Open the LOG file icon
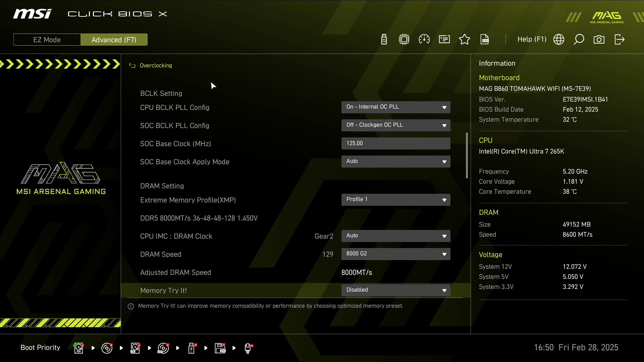The height and width of the screenshot is (362, 644). click(485, 40)
